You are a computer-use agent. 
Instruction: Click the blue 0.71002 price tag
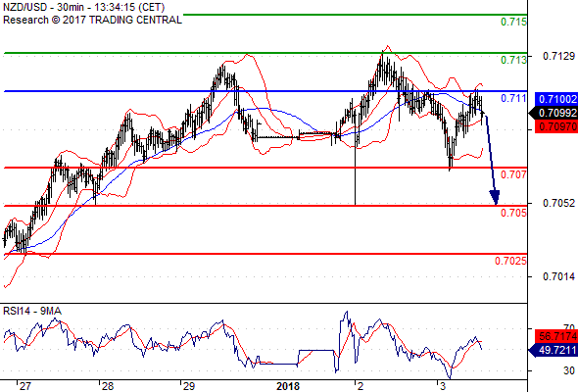[556, 99]
